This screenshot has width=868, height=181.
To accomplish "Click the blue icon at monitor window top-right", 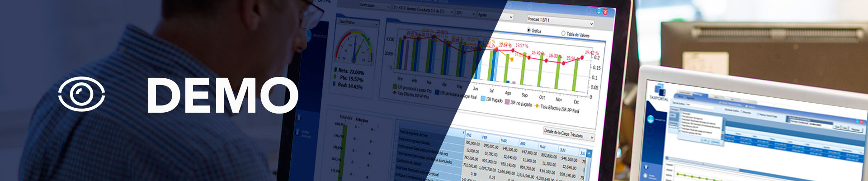I will pos(599,11).
